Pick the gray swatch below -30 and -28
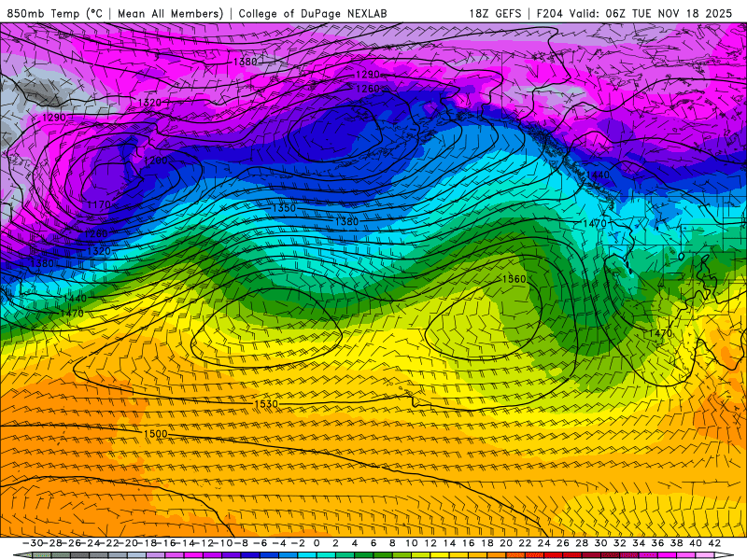This screenshot has height=560, width=747. tap(42, 555)
